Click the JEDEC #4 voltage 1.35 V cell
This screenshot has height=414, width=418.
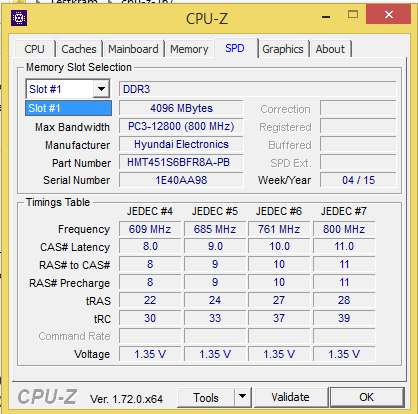tap(150, 354)
